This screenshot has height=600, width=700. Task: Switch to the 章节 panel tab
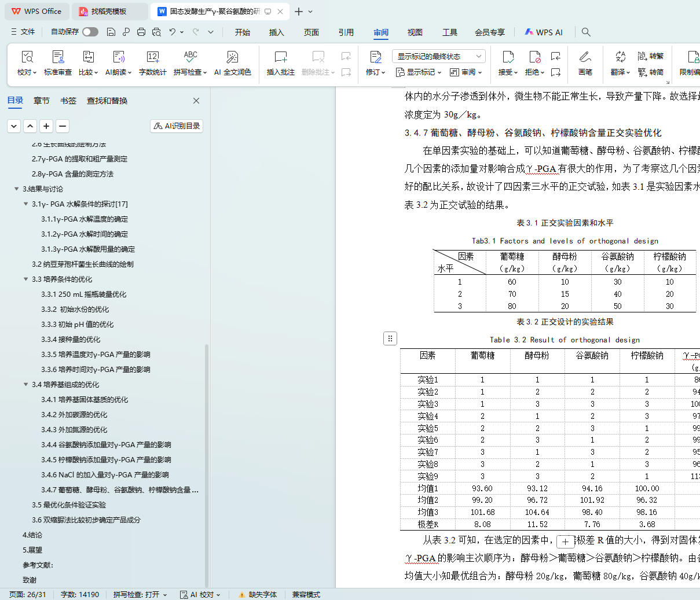42,101
